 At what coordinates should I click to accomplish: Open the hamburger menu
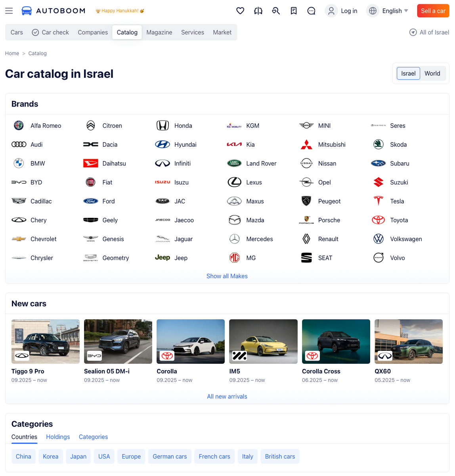9,11
